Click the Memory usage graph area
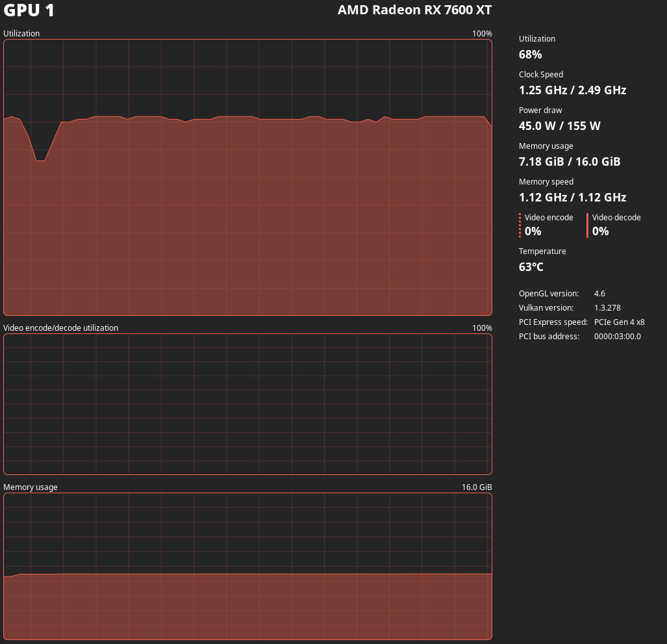Image resolution: width=667 pixels, height=644 pixels. [x=247, y=566]
